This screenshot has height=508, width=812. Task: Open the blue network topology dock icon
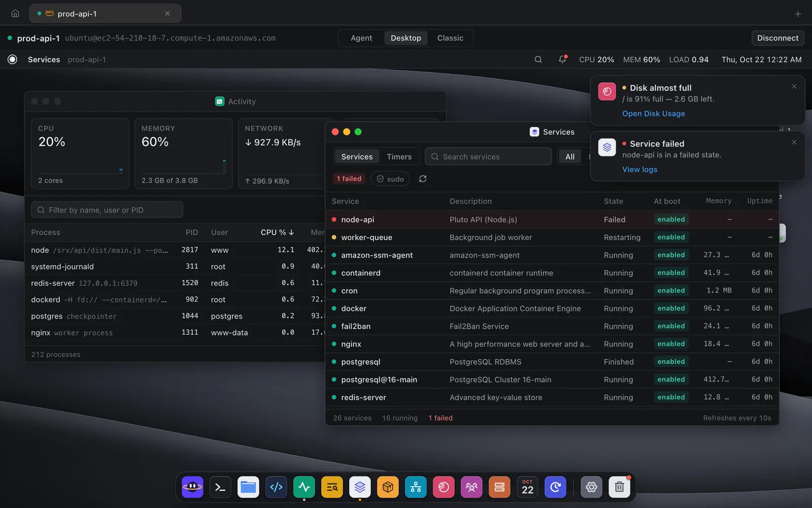click(416, 487)
